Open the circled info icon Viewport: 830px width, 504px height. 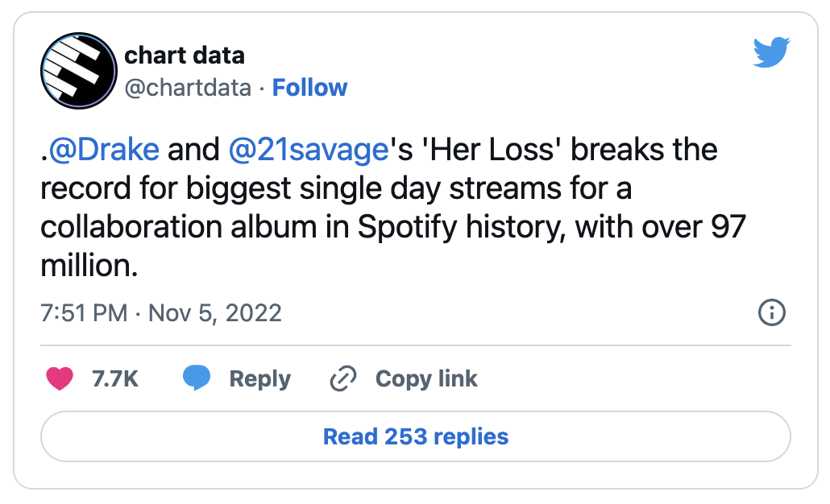coord(772,312)
